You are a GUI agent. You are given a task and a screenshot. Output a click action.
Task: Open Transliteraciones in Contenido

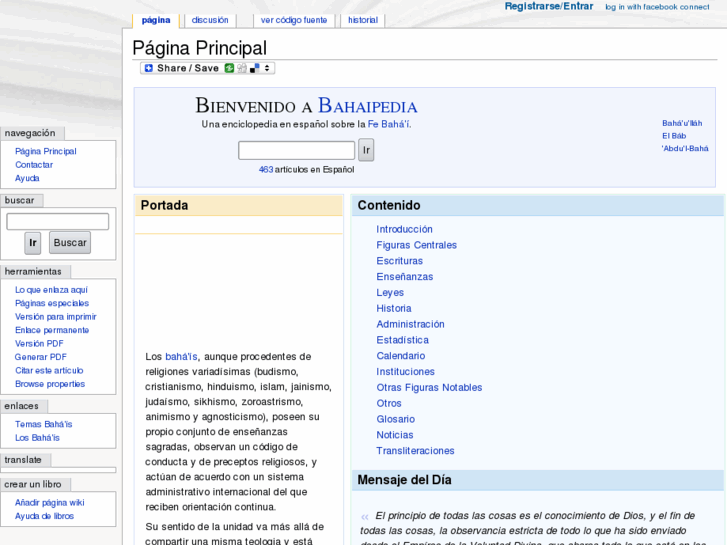tap(415, 450)
